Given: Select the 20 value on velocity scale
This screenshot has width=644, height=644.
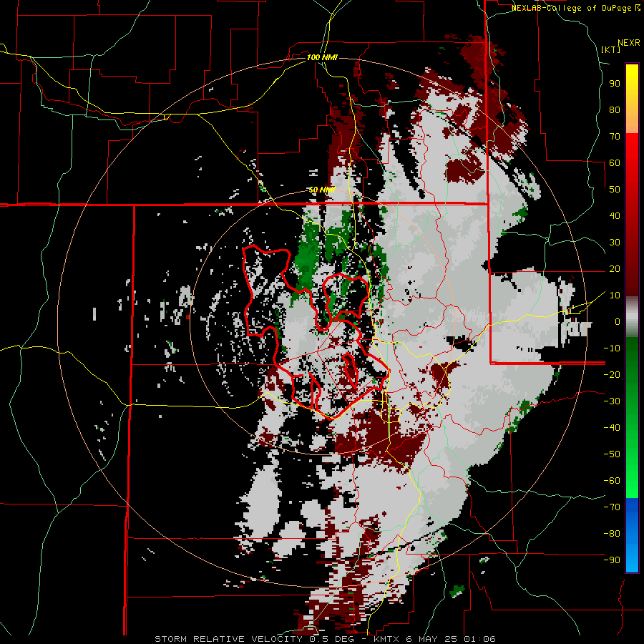Looking at the screenshot, I should click(615, 268).
